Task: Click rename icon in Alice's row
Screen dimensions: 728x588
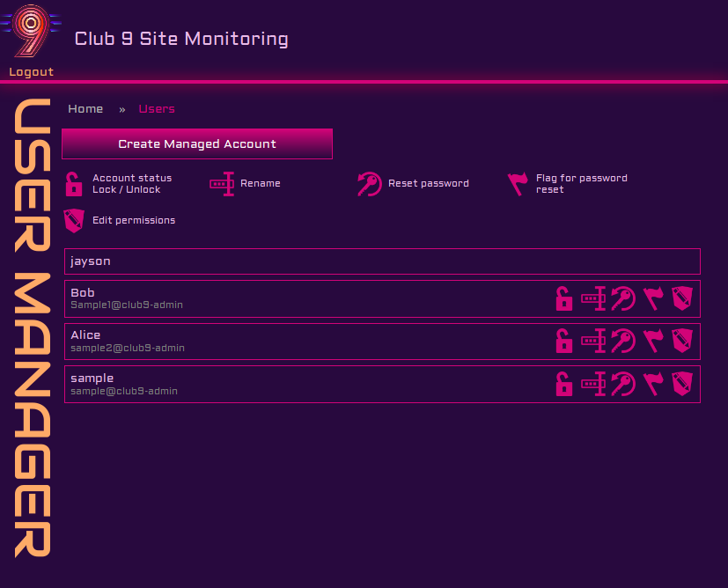Action: (x=594, y=342)
